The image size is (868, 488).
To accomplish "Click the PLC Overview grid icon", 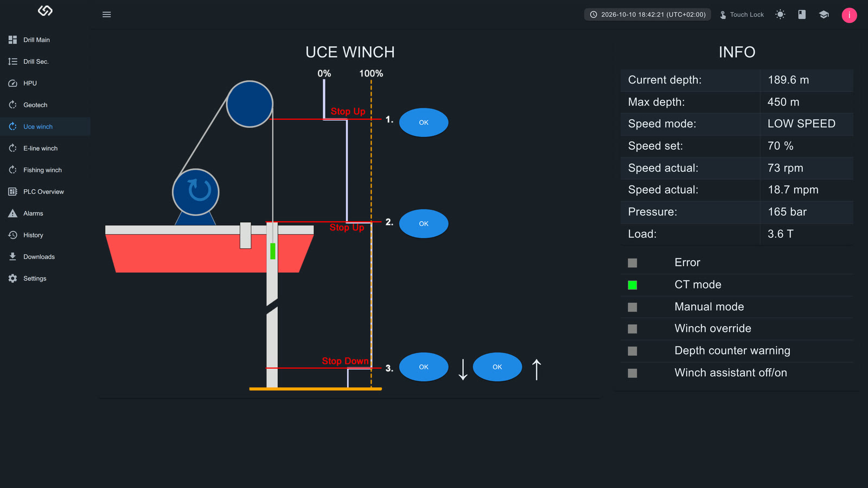I will (12, 191).
